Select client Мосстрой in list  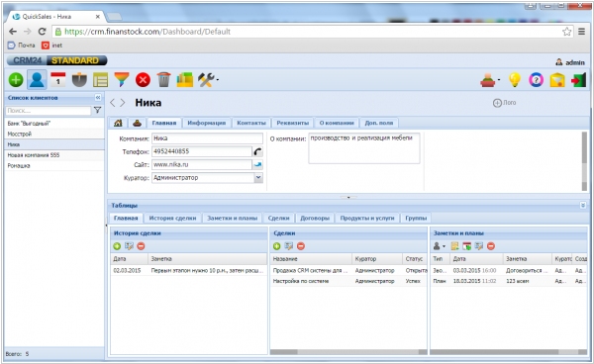[x=54, y=134]
